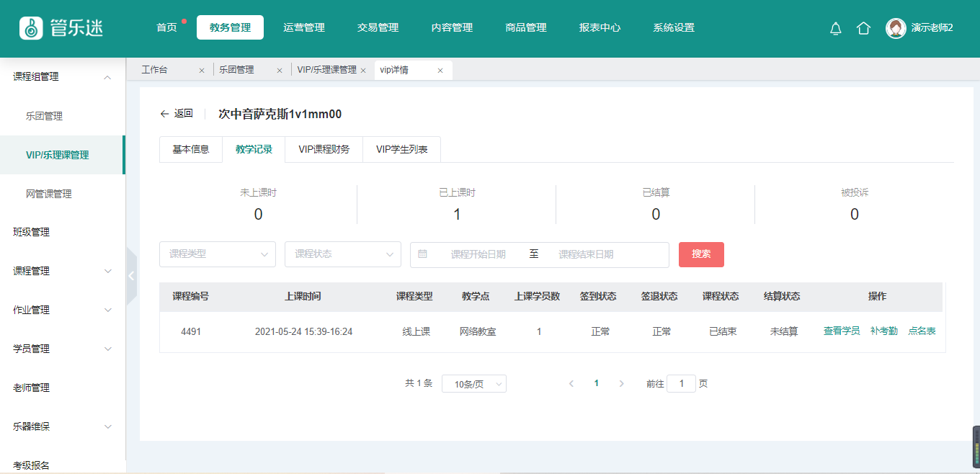Viewport: 980px width, 474px height.
Task: Switch to the VIP课程财务 tab
Action: tap(324, 150)
